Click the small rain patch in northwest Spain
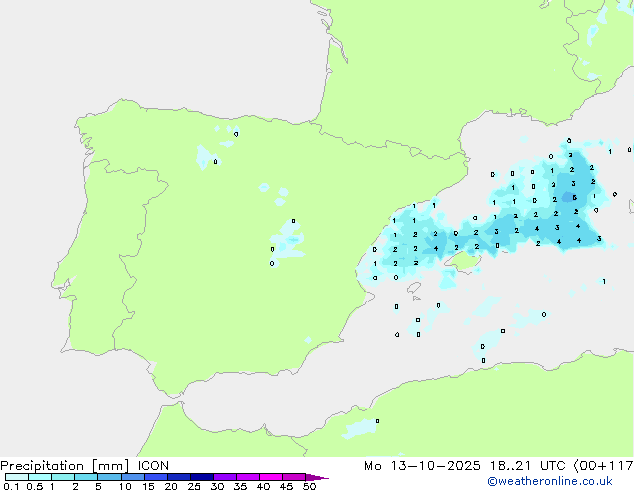Image resolution: width=634 pixels, height=490 pixels. click(205, 157)
